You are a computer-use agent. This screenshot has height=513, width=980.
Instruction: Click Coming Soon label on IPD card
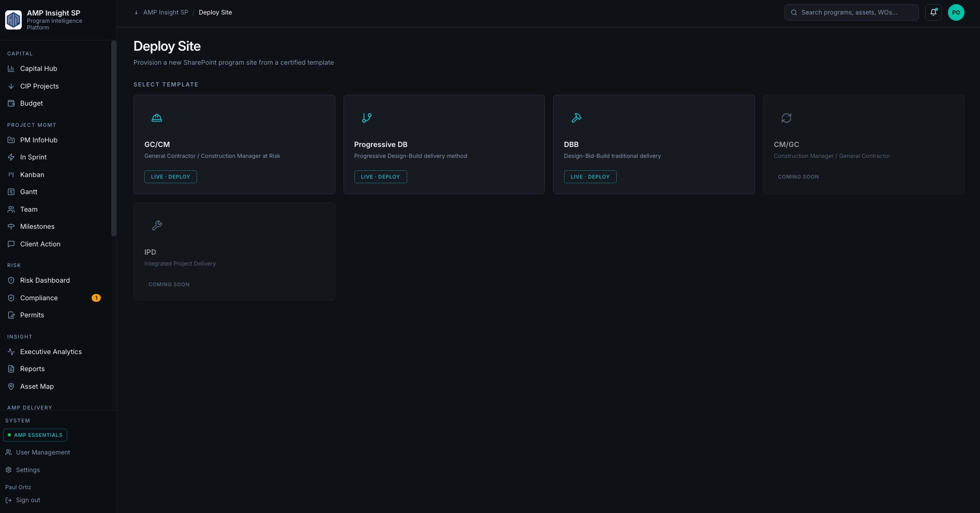(169, 284)
